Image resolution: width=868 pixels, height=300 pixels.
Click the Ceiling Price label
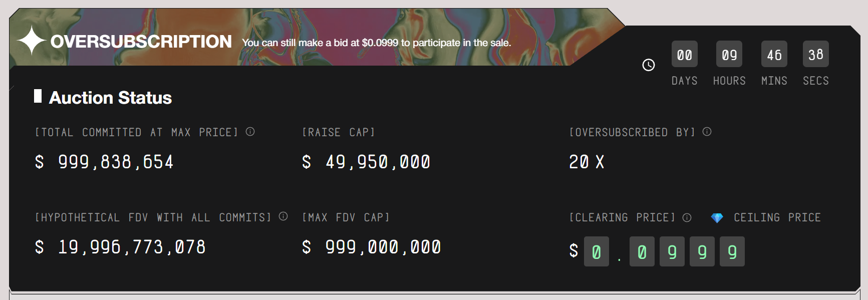coord(777,217)
